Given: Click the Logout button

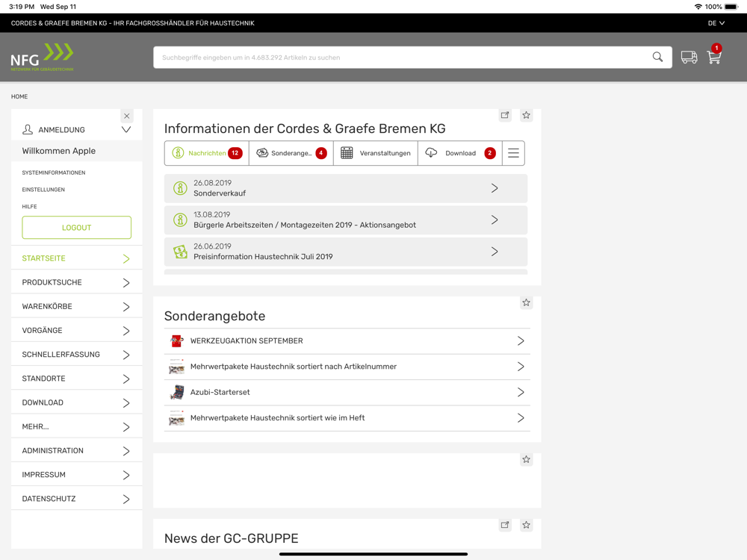Looking at the screenshot, I should click(x=76, y=228).
